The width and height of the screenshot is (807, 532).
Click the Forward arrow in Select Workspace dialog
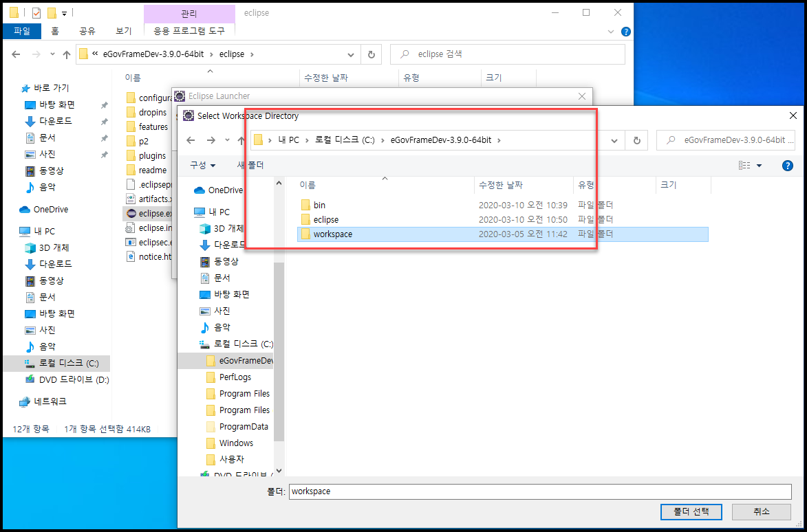pos(211,140)
